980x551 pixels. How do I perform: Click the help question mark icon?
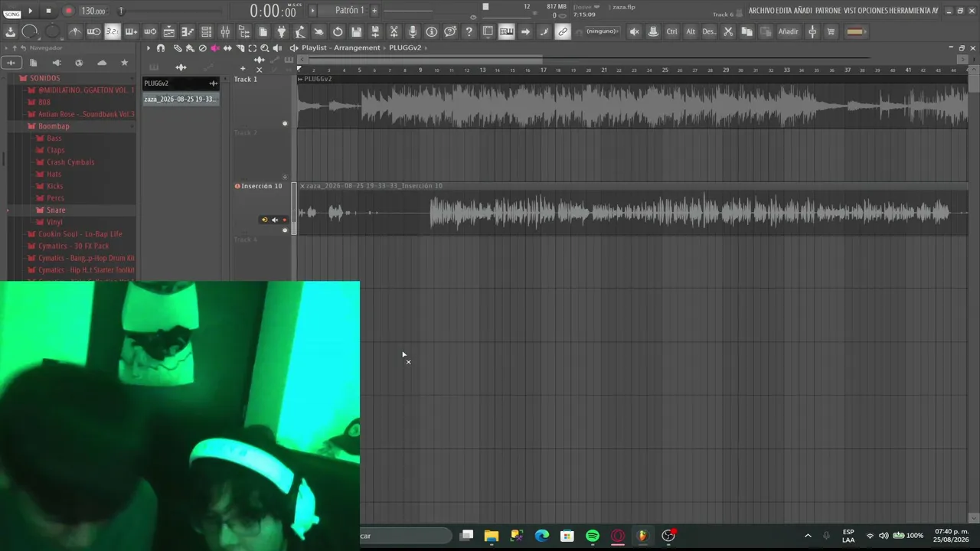coord(469,31)
